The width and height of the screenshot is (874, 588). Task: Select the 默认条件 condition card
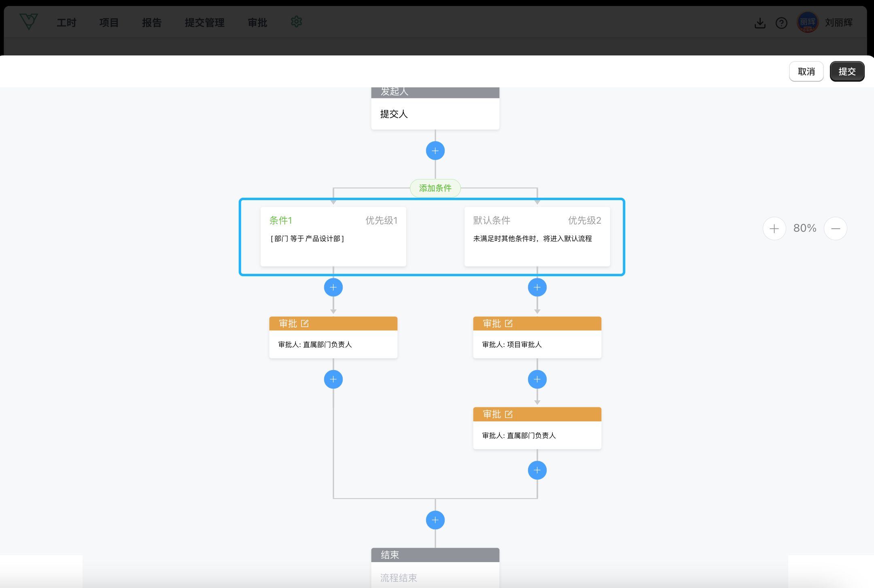click(x=537, y=237)
